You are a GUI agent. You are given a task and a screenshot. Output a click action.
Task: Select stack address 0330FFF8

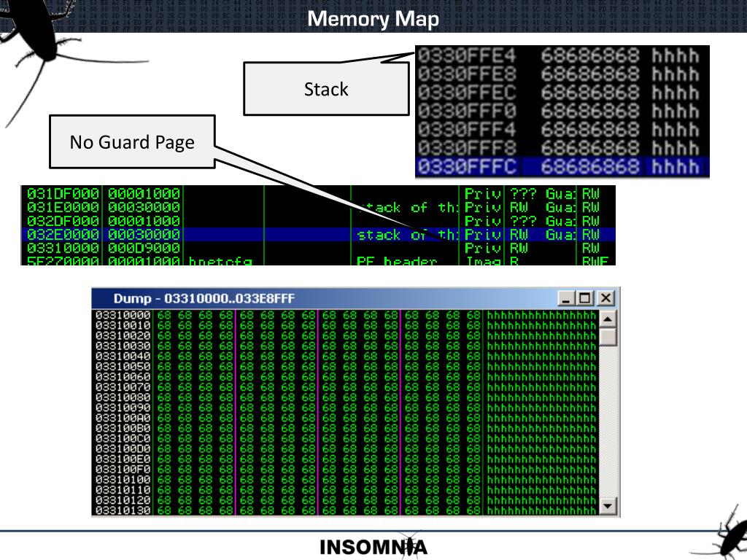467,148
